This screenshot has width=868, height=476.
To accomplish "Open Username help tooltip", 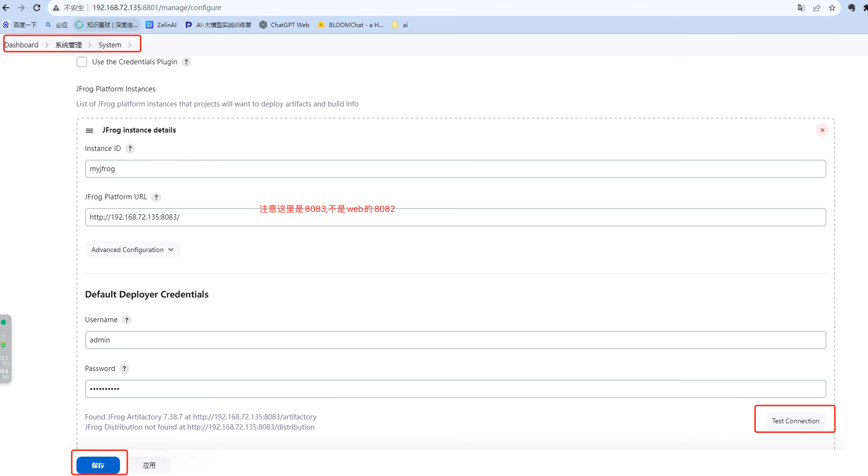I will [x=126, y=320].
